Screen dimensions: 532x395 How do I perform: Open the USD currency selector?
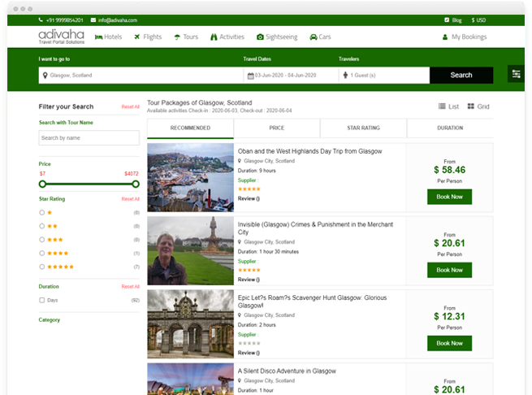point(478,20)
